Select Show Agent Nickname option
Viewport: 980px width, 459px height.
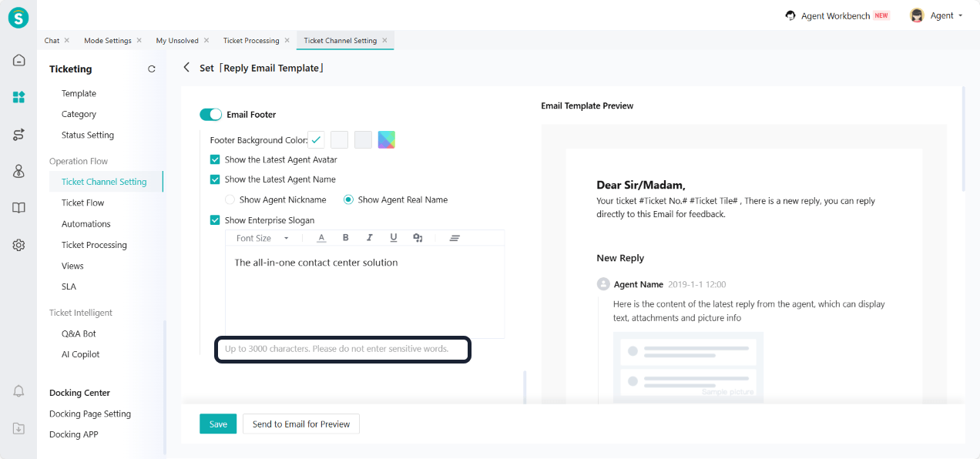(230, 200)
